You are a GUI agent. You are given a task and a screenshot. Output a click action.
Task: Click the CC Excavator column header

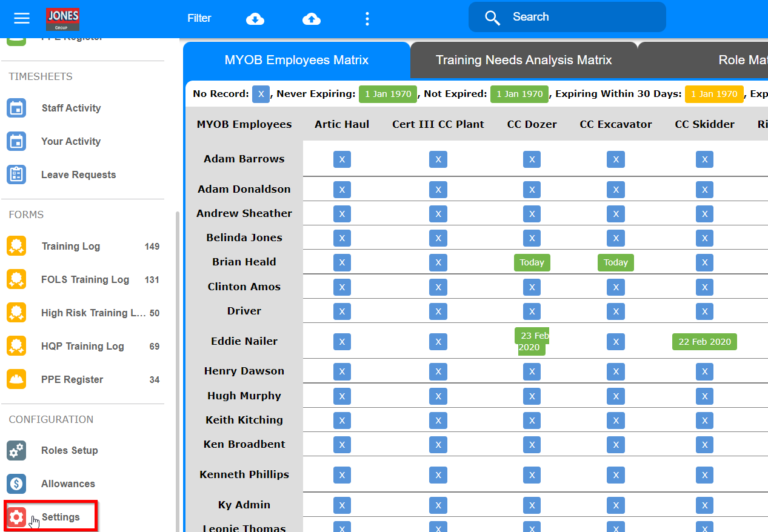pyautogui.click(x=616, y=124)
